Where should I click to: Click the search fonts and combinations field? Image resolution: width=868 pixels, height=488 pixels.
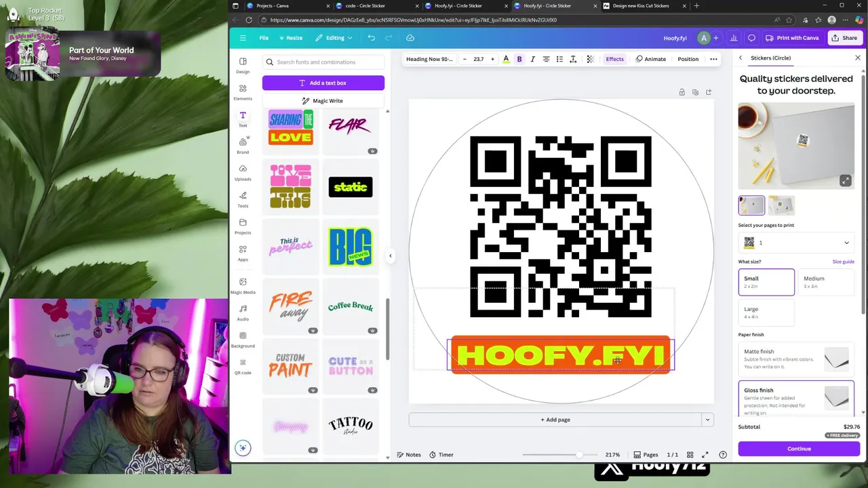323,62
